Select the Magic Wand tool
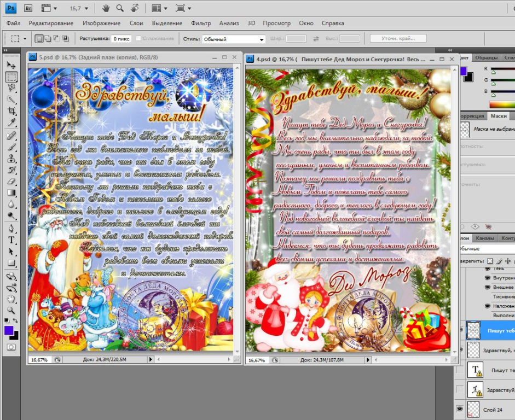Image resolution: width=515 pixels, height=420 pixels. pos(11,100)
